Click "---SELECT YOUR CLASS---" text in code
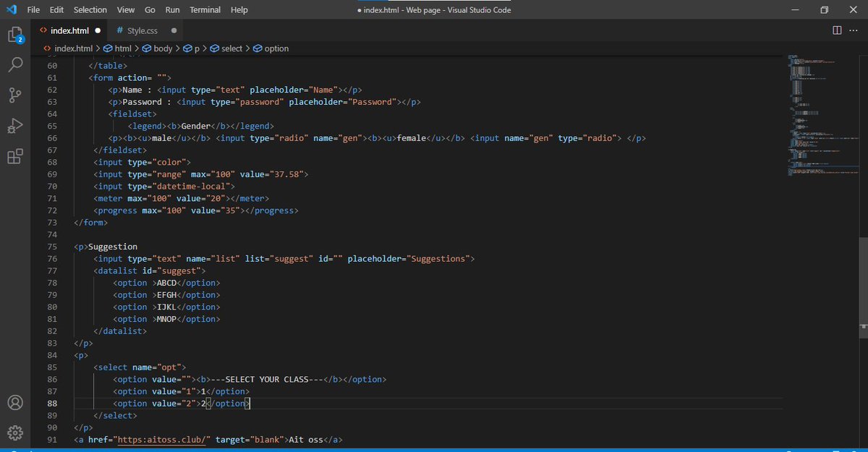 (x=266, y=380)
